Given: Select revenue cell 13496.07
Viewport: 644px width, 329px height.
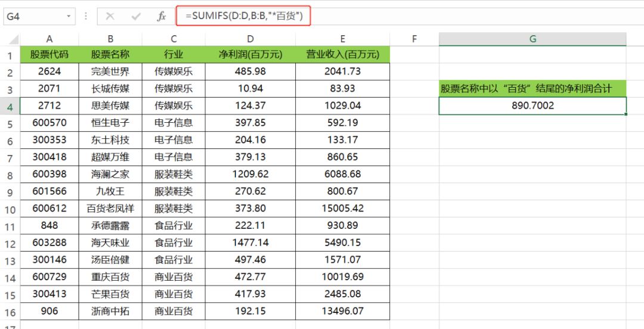Looking at the screenshot, I should [342, 311].
